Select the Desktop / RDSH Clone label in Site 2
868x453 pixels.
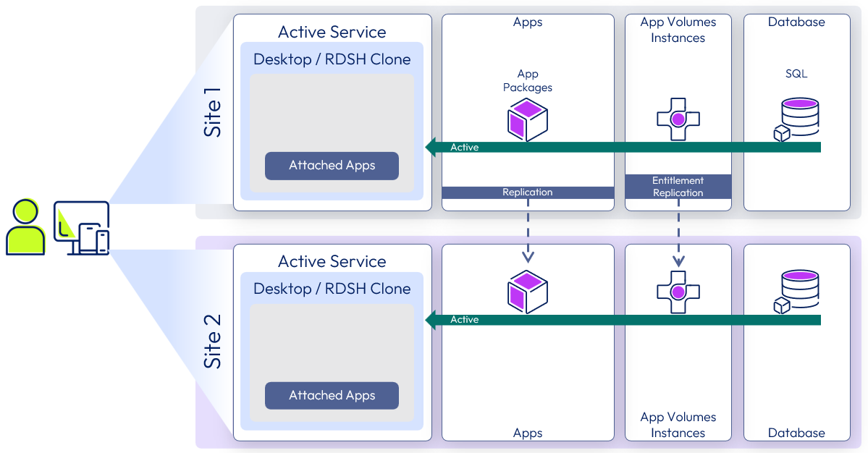(x=332, y=289)
